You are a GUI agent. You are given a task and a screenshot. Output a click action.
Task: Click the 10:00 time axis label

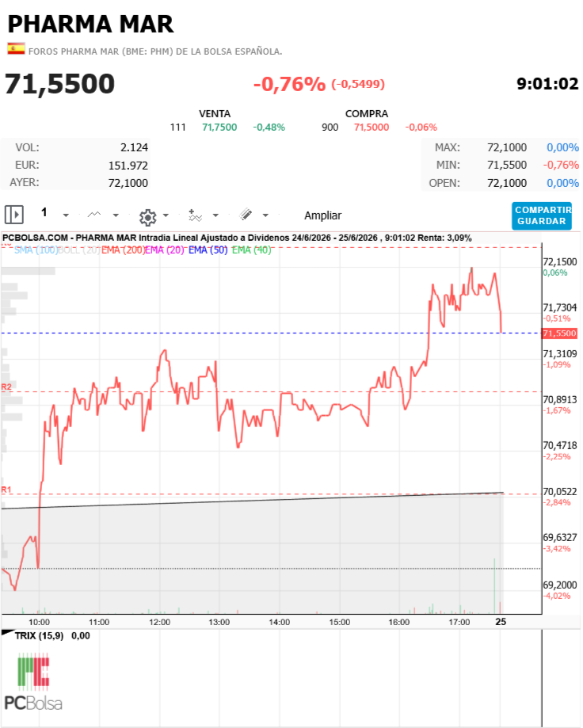(x=39, y=622)
